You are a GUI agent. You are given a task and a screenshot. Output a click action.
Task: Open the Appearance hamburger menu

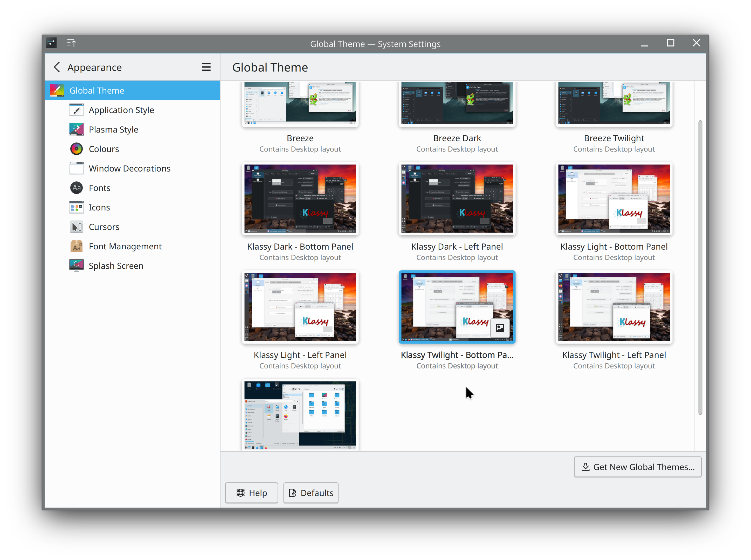206,67
